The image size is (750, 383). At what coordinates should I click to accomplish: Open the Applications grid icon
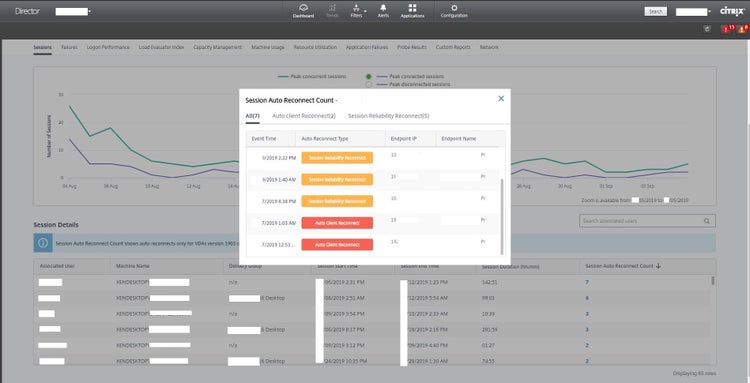pyautogui.click(x=412, y=11)
